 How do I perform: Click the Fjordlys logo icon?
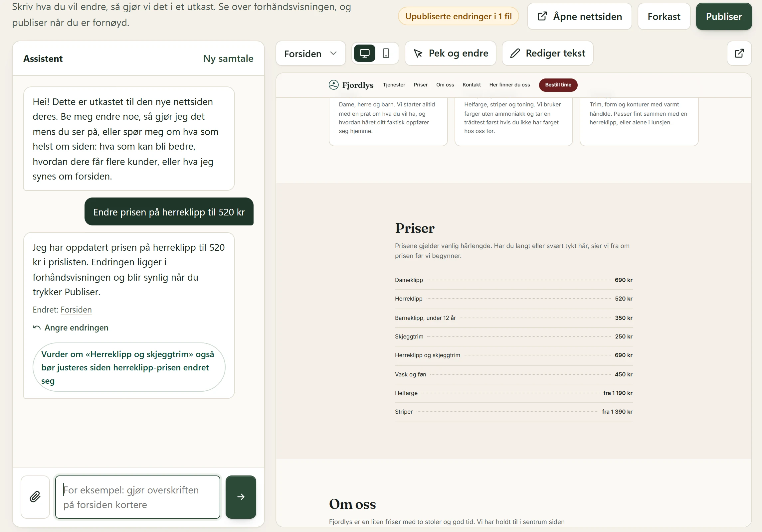[333, 85]
